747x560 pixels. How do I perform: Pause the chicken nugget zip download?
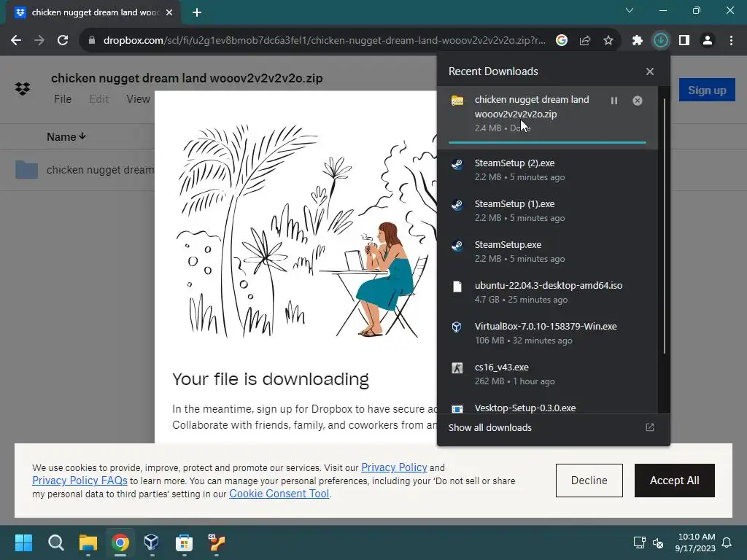coord(614,101)
